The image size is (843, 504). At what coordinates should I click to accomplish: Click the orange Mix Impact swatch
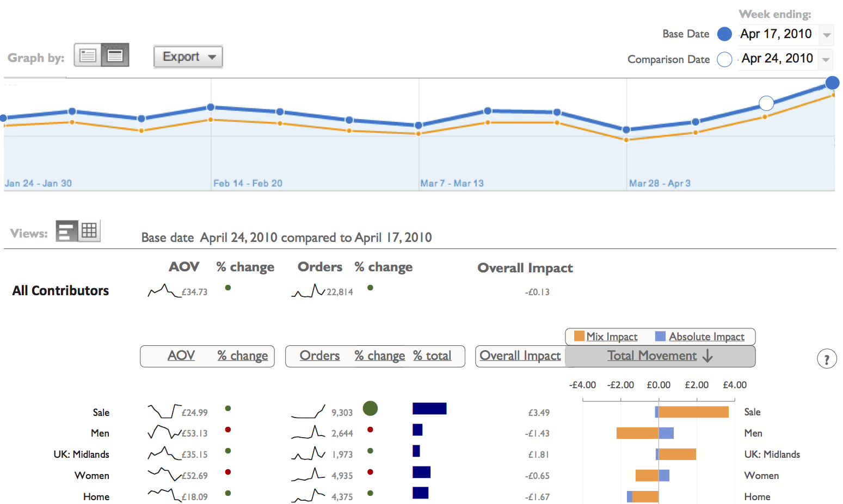[579, 337]
